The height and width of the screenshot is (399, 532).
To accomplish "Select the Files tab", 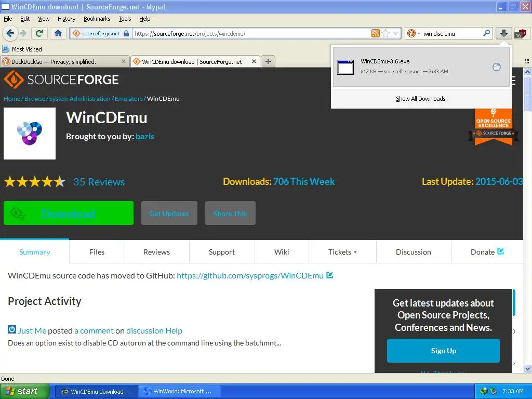I will (x=97, y=252).
